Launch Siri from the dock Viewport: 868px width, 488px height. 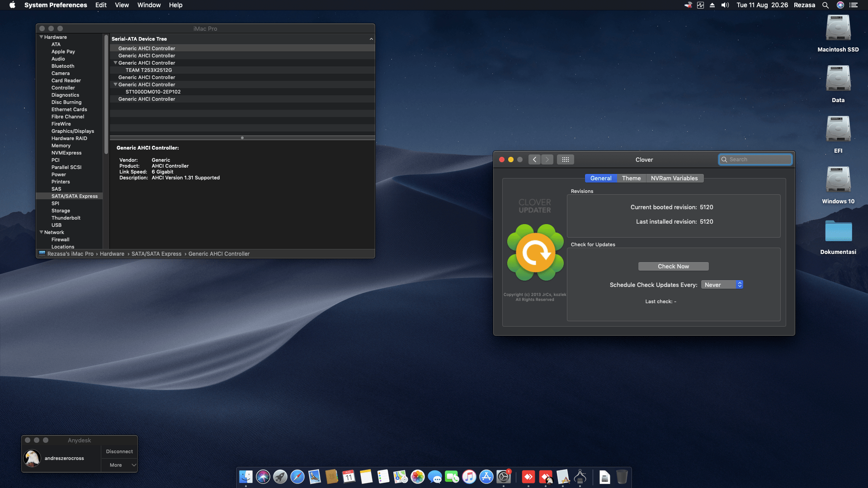click(x=263, y=477)
